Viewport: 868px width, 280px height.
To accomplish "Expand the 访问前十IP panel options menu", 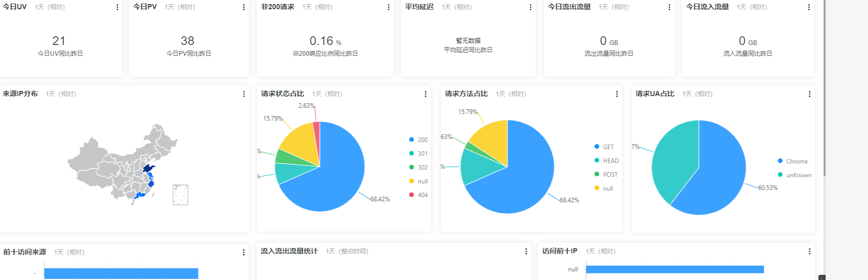I will (x=809, y=251).
